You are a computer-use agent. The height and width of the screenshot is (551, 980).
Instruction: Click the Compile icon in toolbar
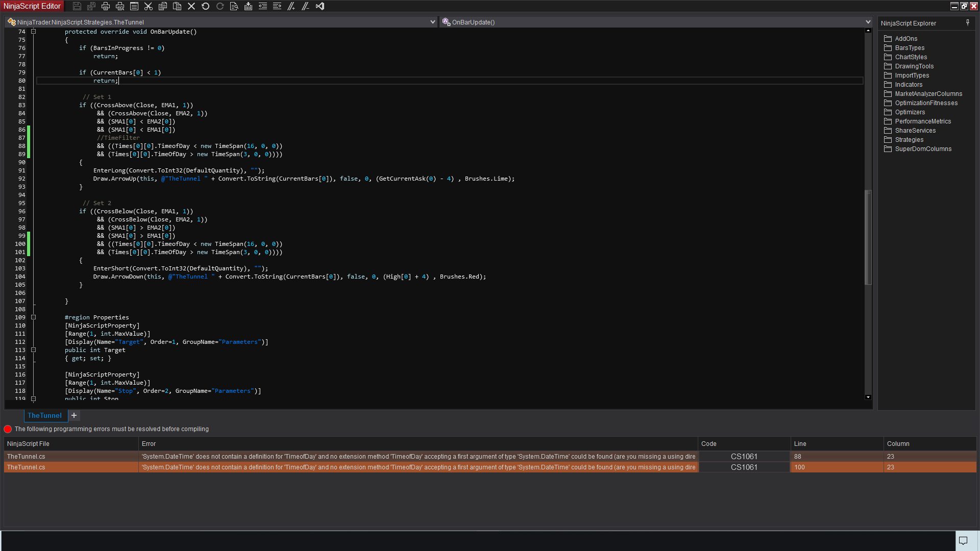249,6
